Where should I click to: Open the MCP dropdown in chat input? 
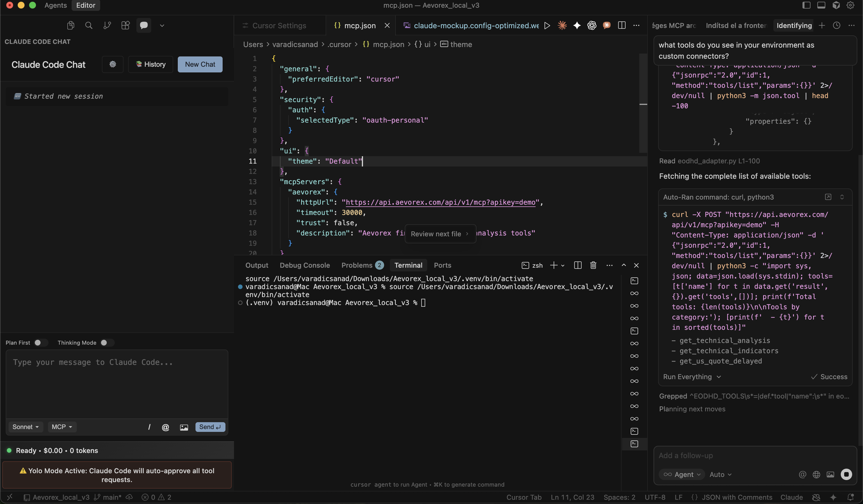(x=62, y=427)
